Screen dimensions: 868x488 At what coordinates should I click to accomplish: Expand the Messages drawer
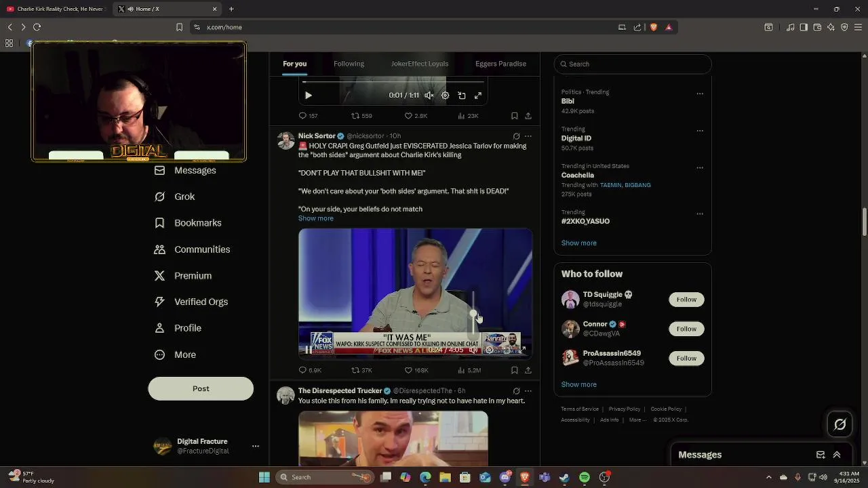837,455
